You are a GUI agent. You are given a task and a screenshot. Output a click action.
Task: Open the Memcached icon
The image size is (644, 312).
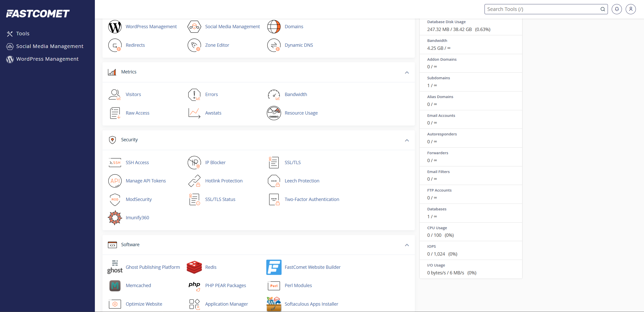(x=115, y=286)
